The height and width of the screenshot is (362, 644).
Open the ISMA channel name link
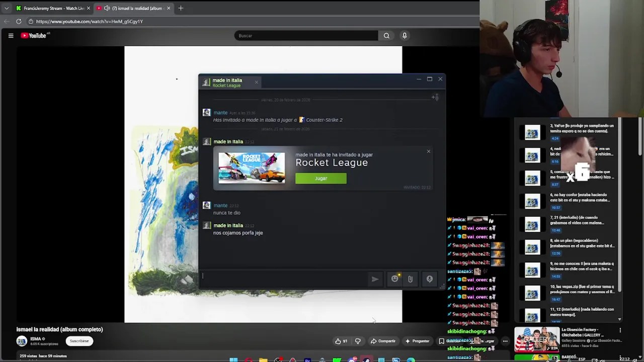click(35, 339)
